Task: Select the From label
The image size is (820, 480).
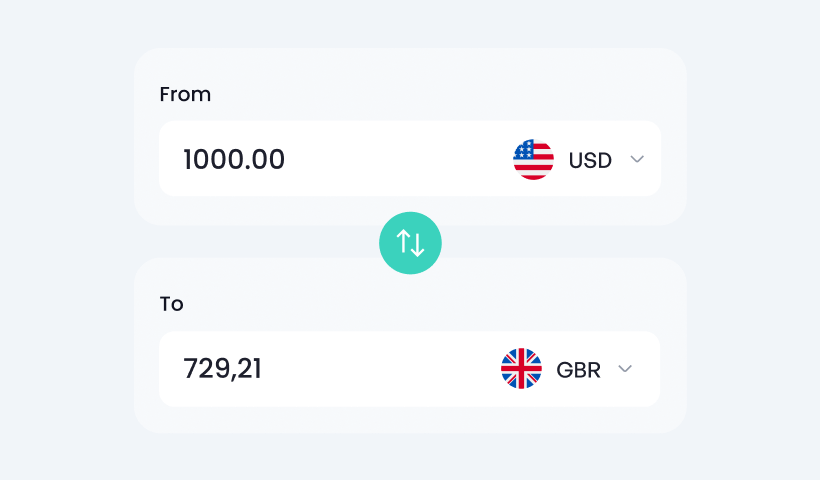Action: 185,95
